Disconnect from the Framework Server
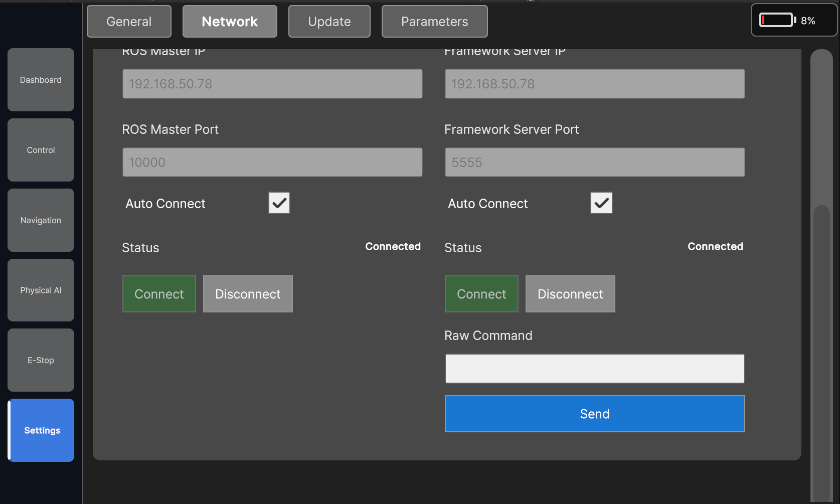The width and height of the screenshot is (840, 504). coord(570,294)
